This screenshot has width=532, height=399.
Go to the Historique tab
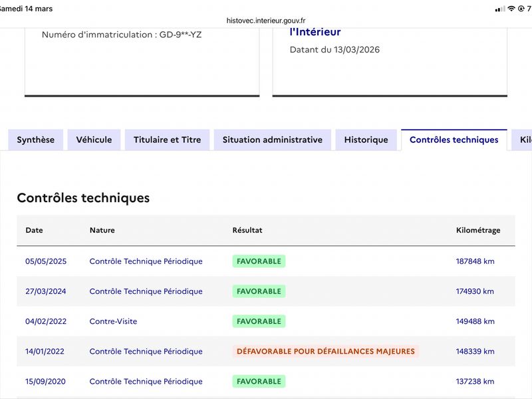pyautogui.click(x=366, y=140)
